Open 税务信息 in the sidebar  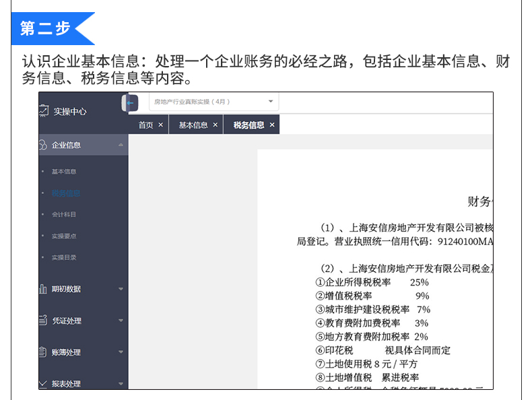66,193
